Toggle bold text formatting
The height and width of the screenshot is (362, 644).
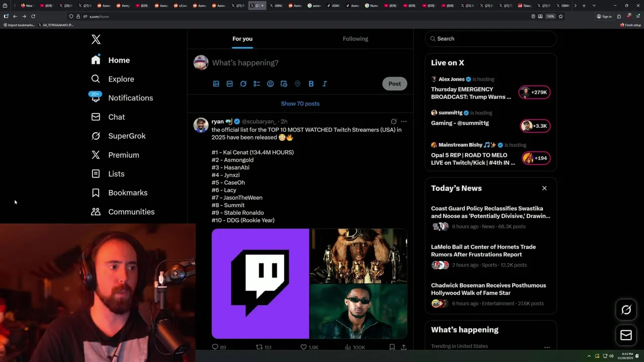(x=311, y=83)
